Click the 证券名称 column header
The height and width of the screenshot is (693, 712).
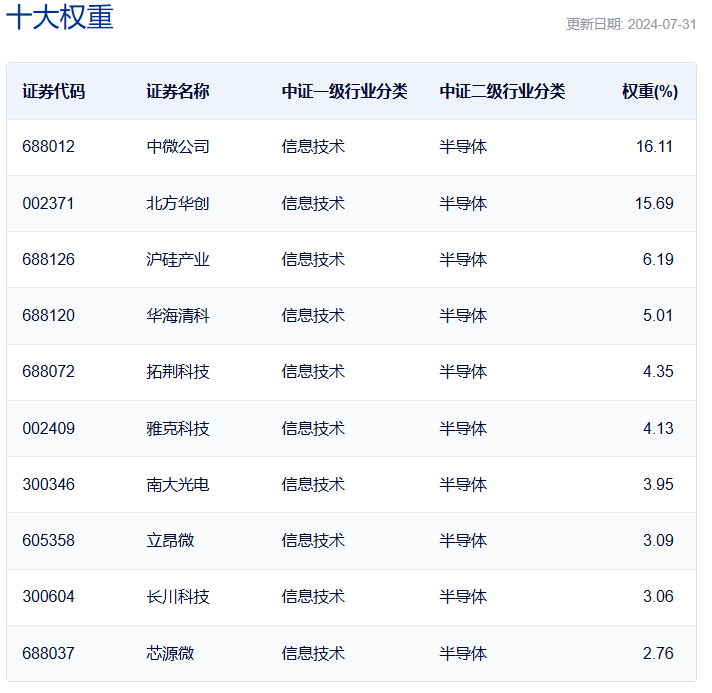[x=178, y=91]
